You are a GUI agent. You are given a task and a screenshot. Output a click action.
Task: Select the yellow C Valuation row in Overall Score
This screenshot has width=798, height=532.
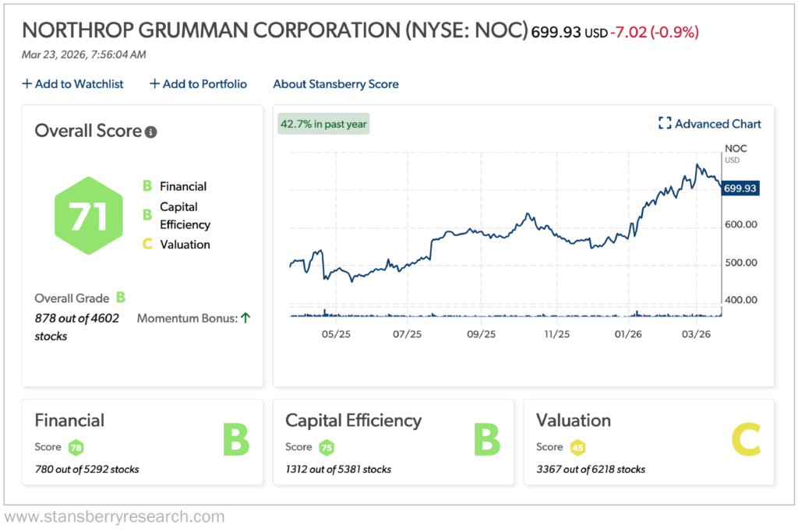(x=177, y=245)
